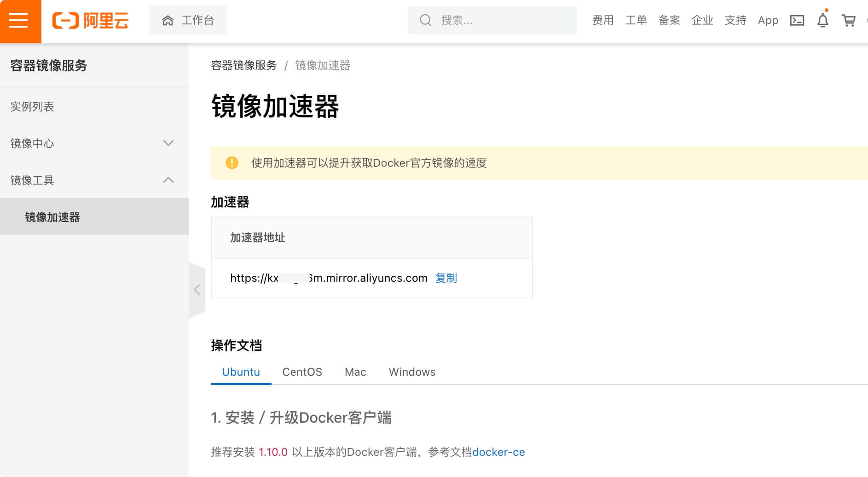Click the yellow warning info icon

(x=232, y=163)
